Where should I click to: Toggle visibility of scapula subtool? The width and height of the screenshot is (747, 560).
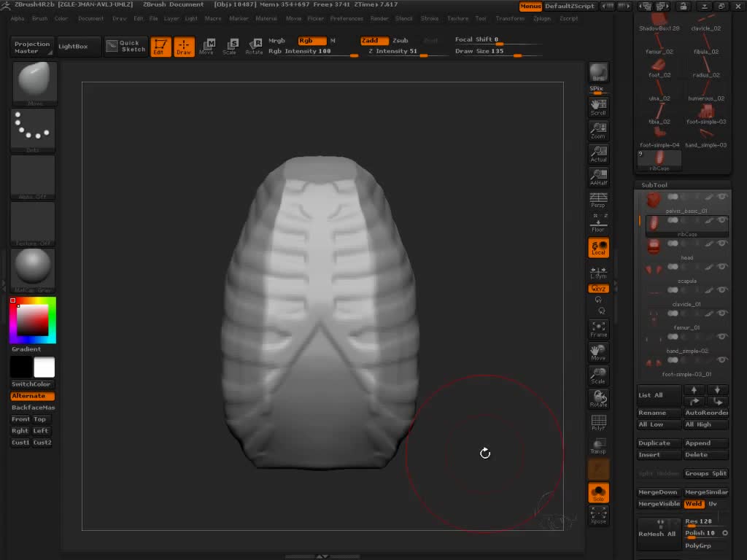pyautogui.click(x=723, y=267)
